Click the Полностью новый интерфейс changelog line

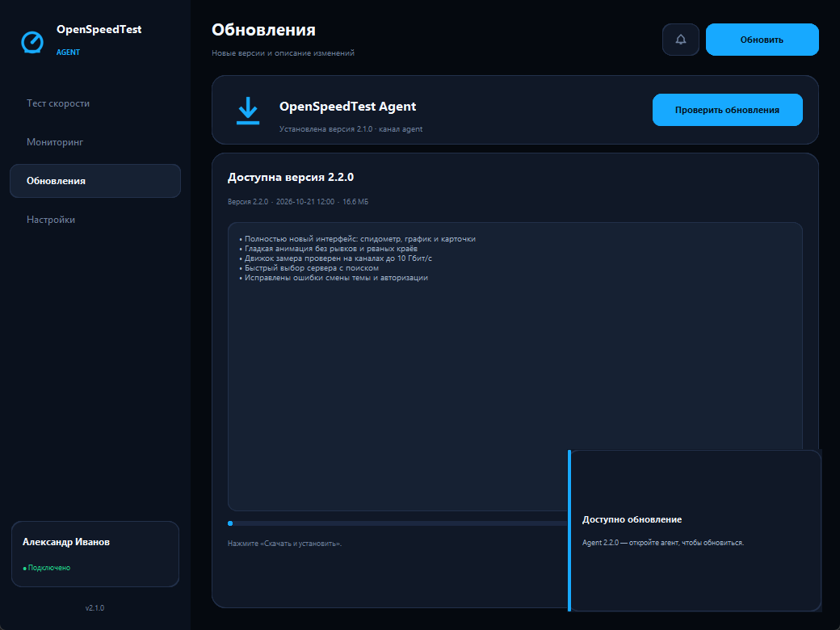[357, 239]
